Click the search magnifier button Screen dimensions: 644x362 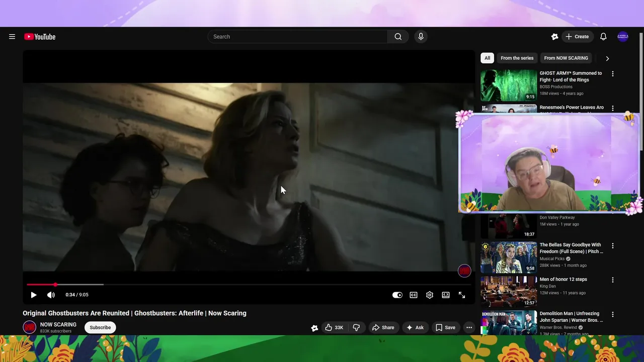pos(398,37)
